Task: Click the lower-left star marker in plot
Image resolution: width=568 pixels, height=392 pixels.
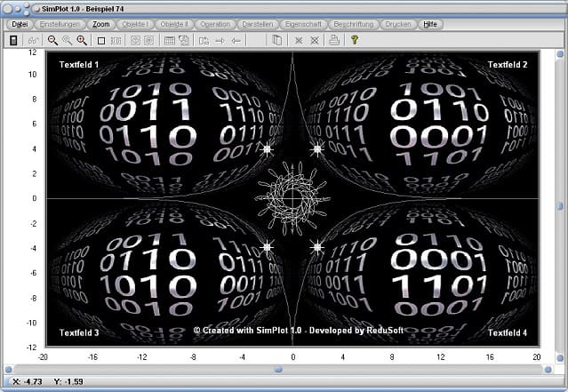Action: click(268, 247)
